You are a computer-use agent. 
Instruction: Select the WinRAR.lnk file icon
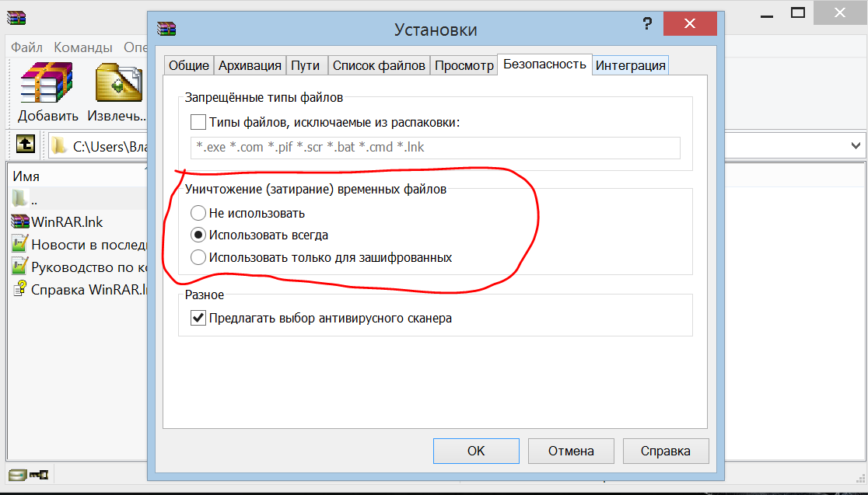click(x=20, y=221)
